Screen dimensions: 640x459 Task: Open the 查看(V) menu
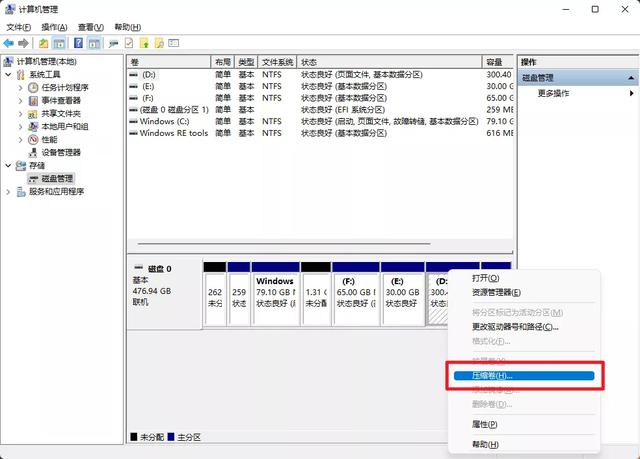(91, 27)
